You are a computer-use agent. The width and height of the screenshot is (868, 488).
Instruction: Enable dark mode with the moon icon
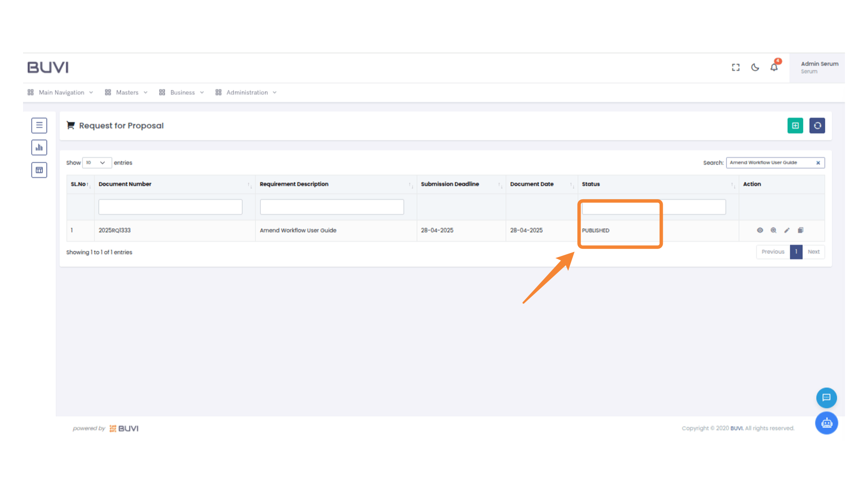[755, 67]
